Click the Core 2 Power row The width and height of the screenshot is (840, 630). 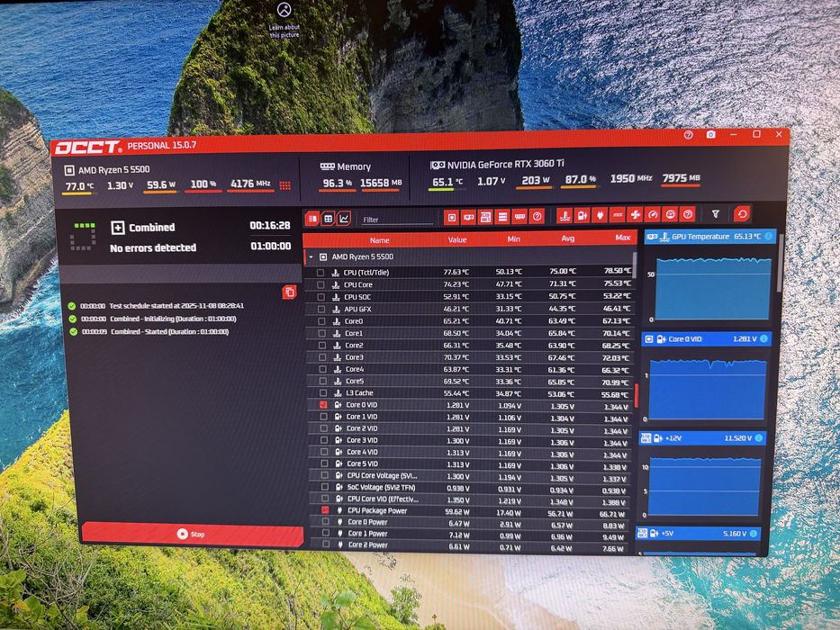click(467, 545)
